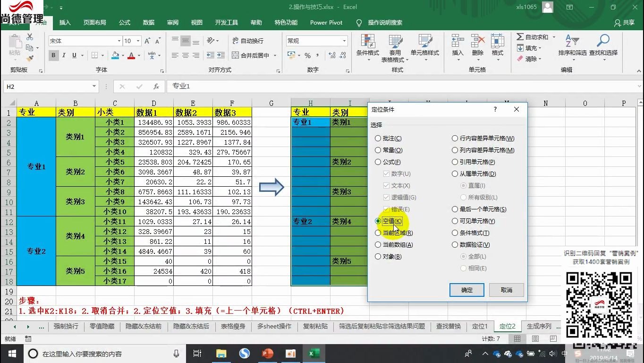This screenshot has height=363, width=644.
Task: Open 排序和筛选 (Sort & Filter)
Action: 572,48
